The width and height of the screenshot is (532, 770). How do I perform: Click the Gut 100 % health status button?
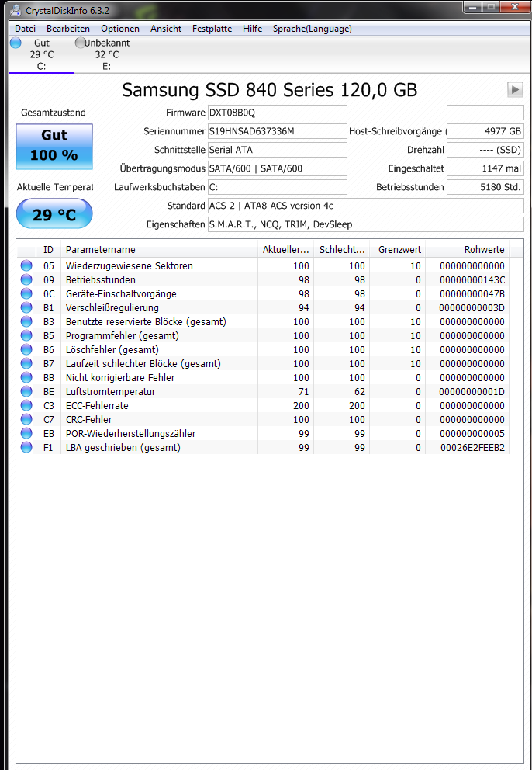[x=54, y=147]
